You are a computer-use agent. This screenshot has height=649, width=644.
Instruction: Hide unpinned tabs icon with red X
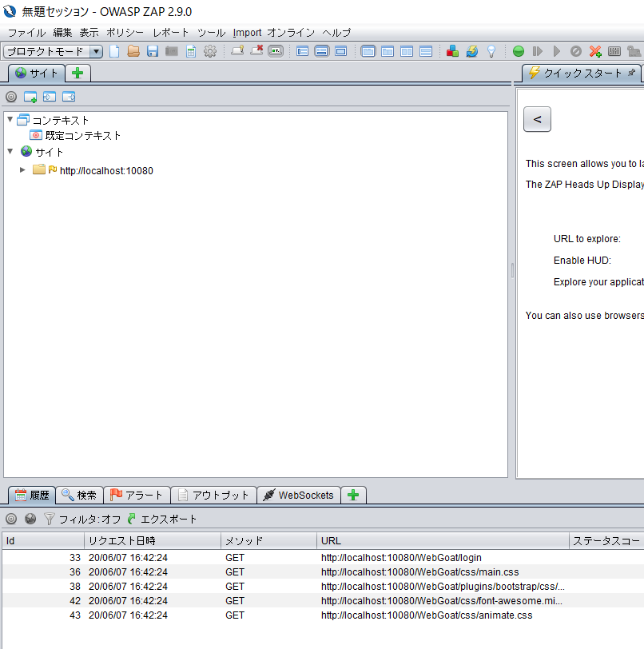tap(256, 51)
